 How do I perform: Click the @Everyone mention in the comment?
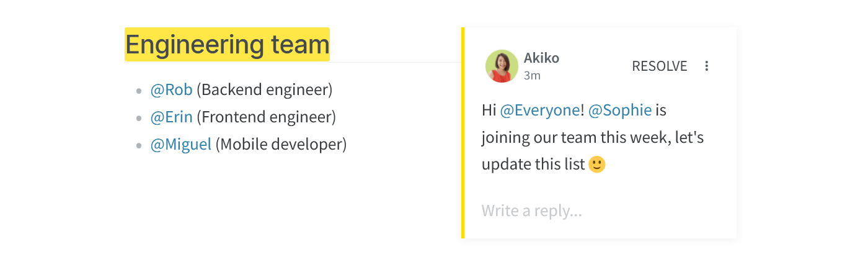tap(540, 111)
